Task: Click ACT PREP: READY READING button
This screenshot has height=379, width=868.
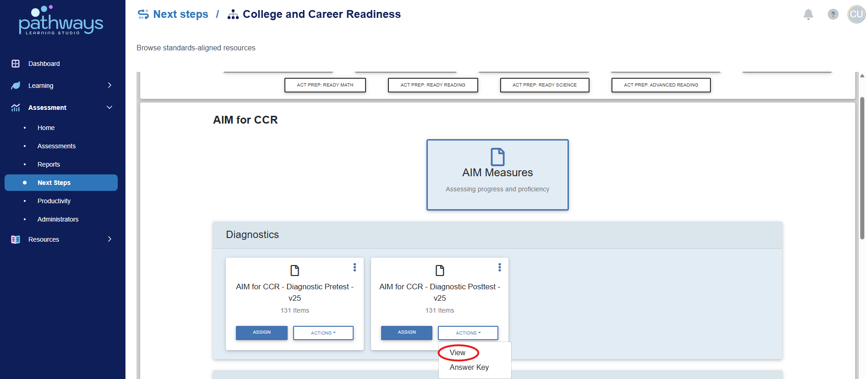Action: pyautogui.click(x=433, y=85)
